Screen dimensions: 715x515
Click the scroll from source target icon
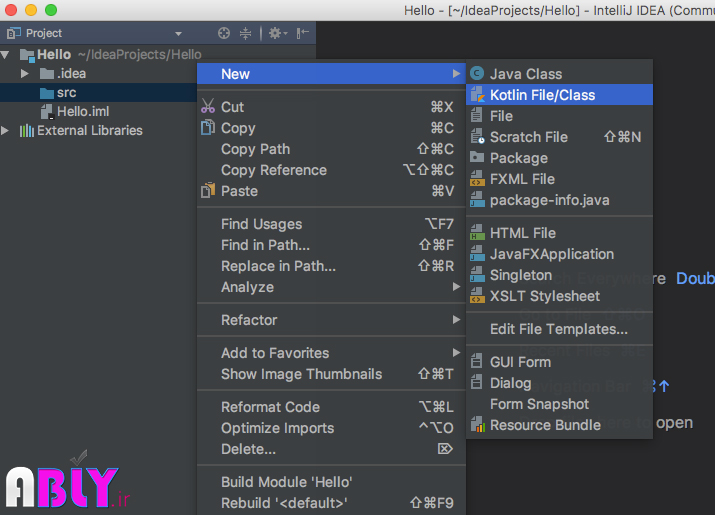(223, 33)
